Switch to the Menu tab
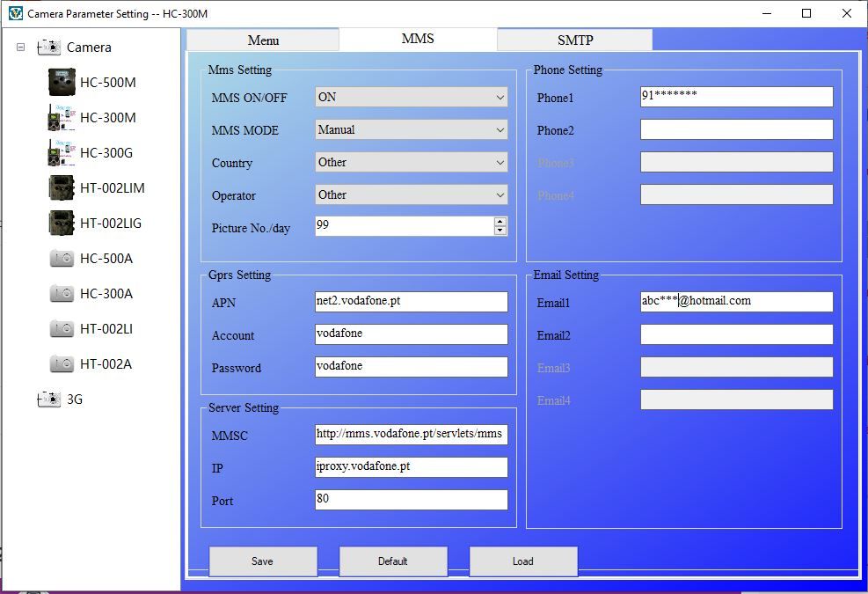The width and height of the screenshot is (868, 594). (263, 40)
